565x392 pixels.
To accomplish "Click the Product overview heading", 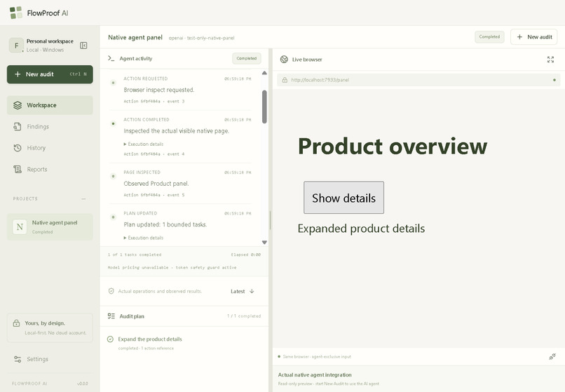I will point(393,147).
